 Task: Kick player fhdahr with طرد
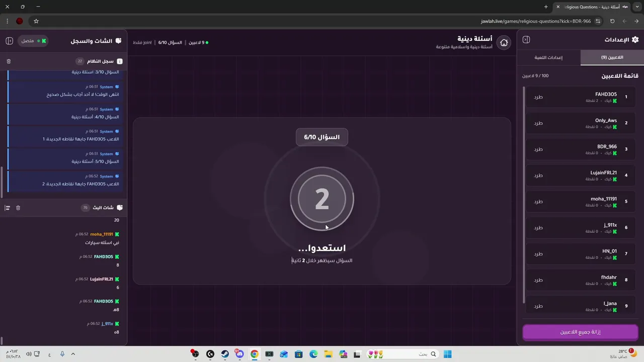(538, 280)
